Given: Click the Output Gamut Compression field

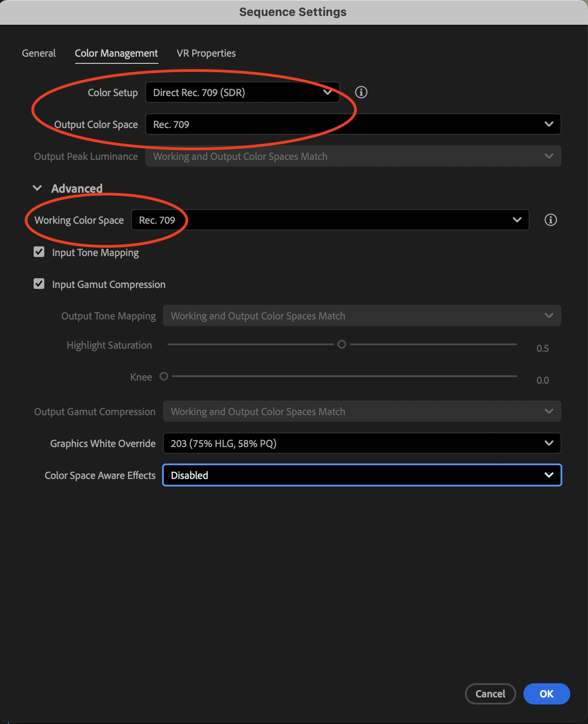Looking at the screenshot, I should click(x=362, y=411).
